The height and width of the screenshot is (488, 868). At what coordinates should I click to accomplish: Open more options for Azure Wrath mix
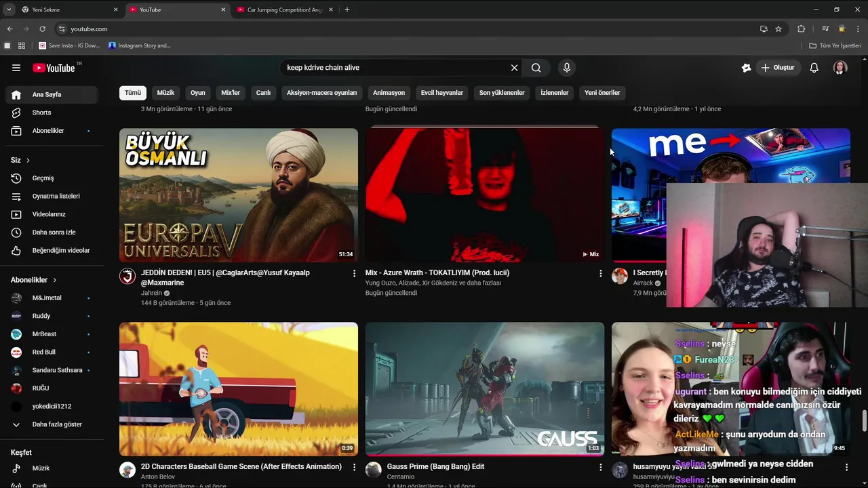(x=600, y=273)
